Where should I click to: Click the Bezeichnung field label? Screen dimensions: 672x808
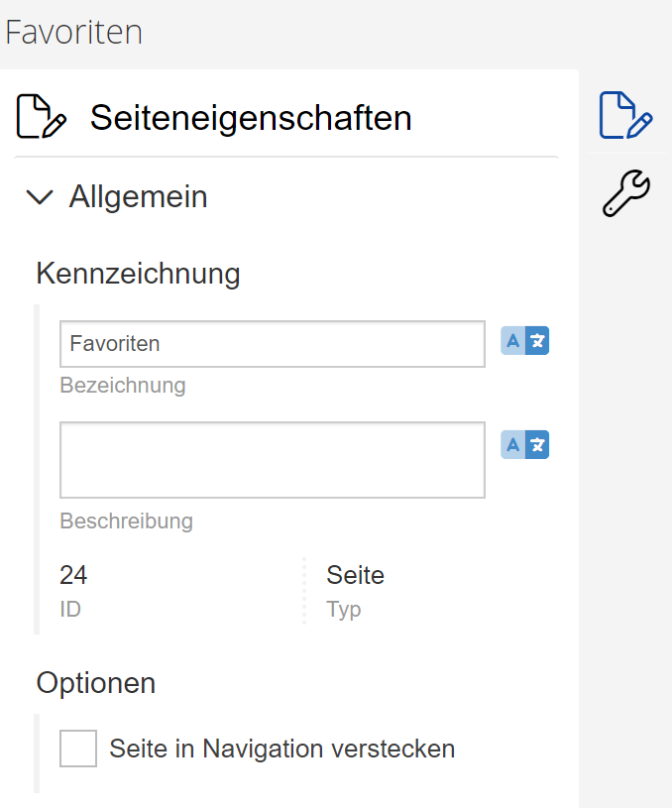[x=123, y=386]
